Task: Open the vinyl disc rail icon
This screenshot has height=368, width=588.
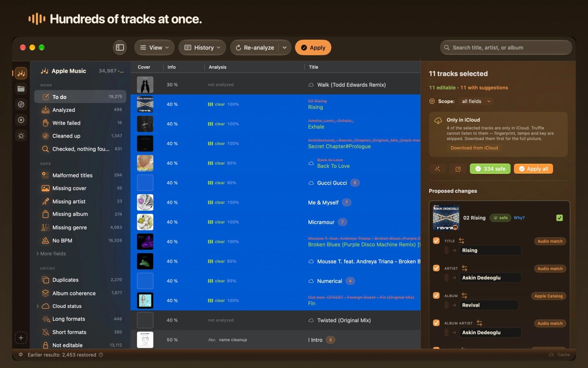Action: [x=21, y=105]
